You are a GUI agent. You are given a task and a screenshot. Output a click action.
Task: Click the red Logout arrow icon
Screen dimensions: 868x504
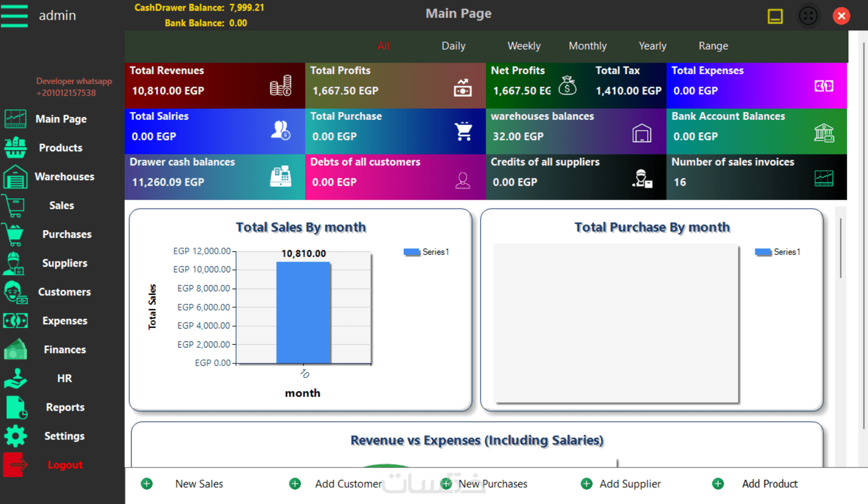coord(15,465)
